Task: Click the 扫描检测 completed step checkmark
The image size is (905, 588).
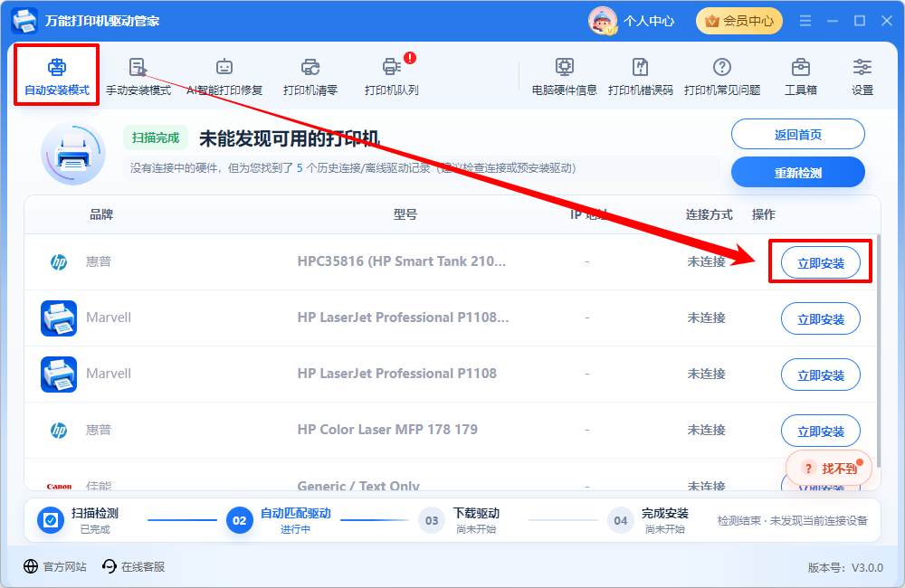Action: pos(51,520)
